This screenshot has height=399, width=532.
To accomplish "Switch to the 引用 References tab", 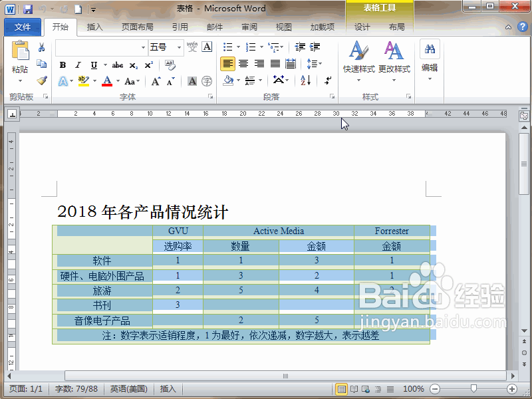I will coord(180,27).
